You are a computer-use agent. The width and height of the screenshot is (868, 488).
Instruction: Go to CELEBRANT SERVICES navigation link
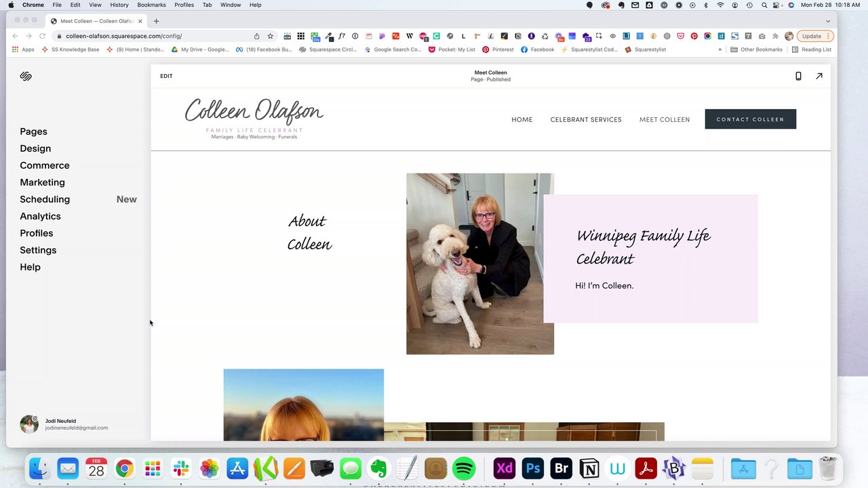click(x=586, y=119)
